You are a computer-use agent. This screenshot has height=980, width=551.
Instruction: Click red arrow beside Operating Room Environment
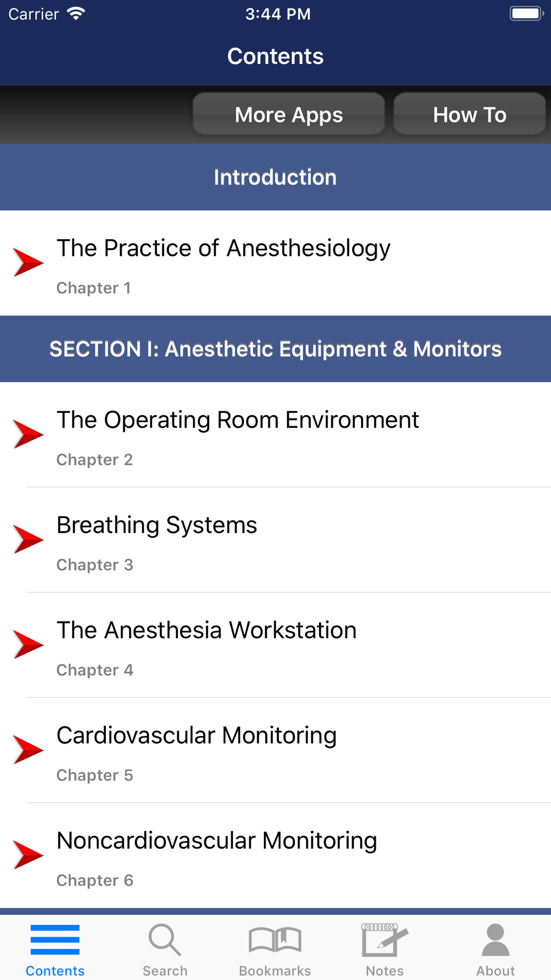28,434
